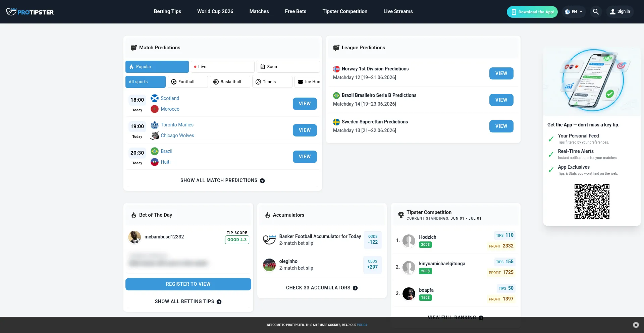Click the Sign in button

620,12
